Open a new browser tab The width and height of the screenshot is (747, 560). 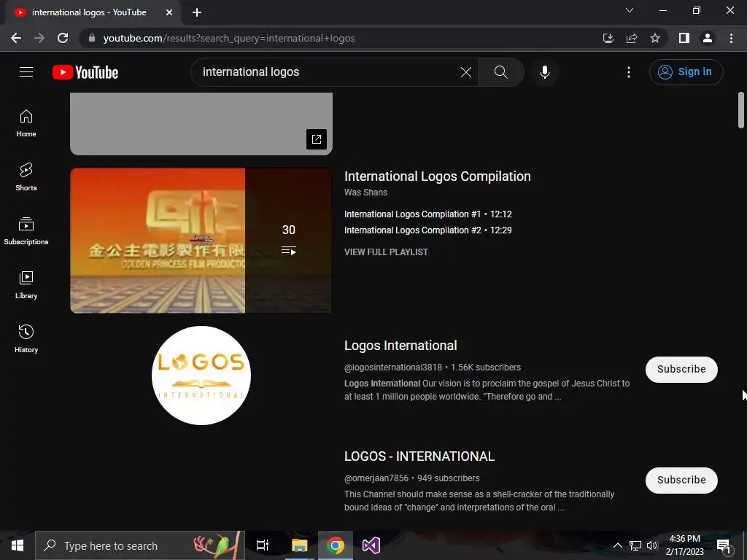tap(197, 12)
